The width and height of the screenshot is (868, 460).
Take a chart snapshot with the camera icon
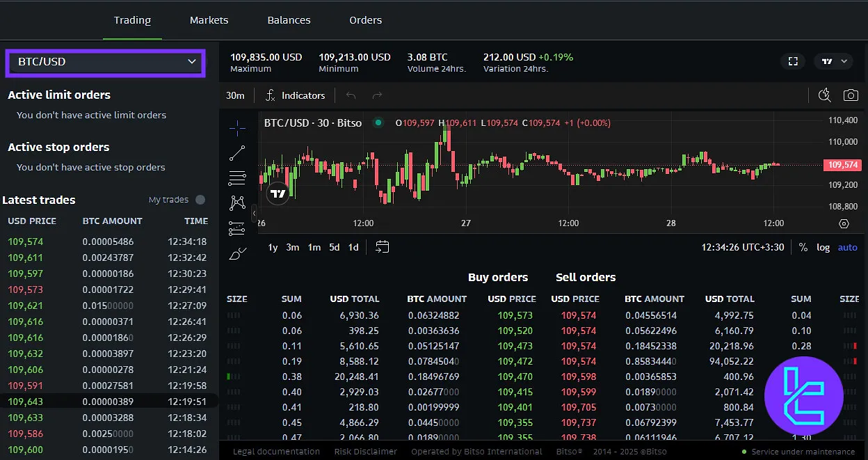coord(851,95)
